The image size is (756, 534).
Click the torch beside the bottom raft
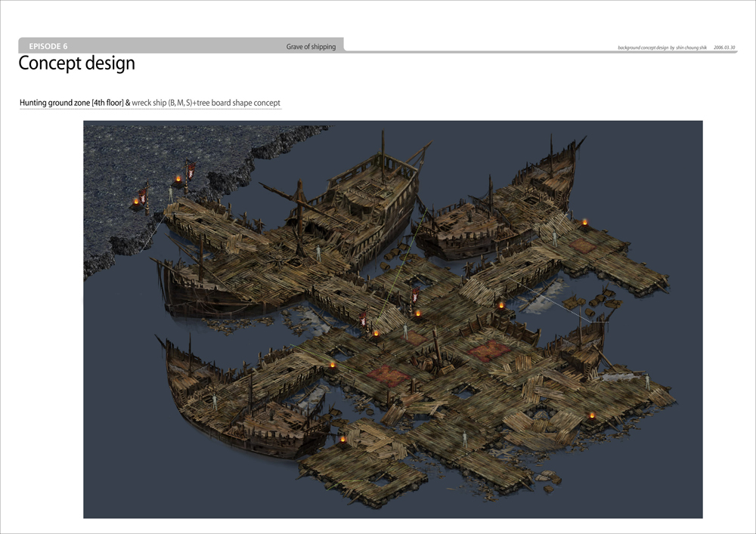(x=342, y=440)
